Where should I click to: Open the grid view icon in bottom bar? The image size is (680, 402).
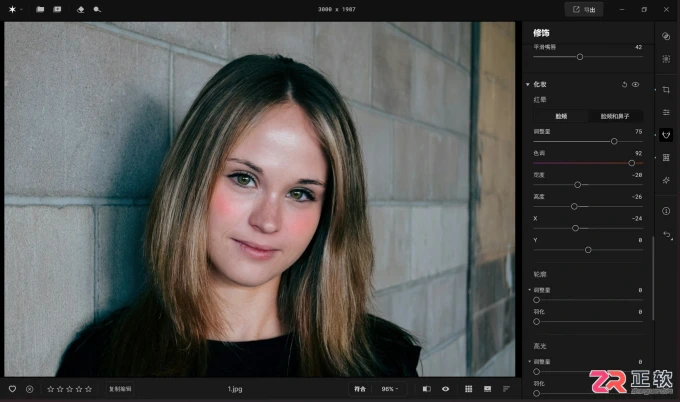click(468, 389)
